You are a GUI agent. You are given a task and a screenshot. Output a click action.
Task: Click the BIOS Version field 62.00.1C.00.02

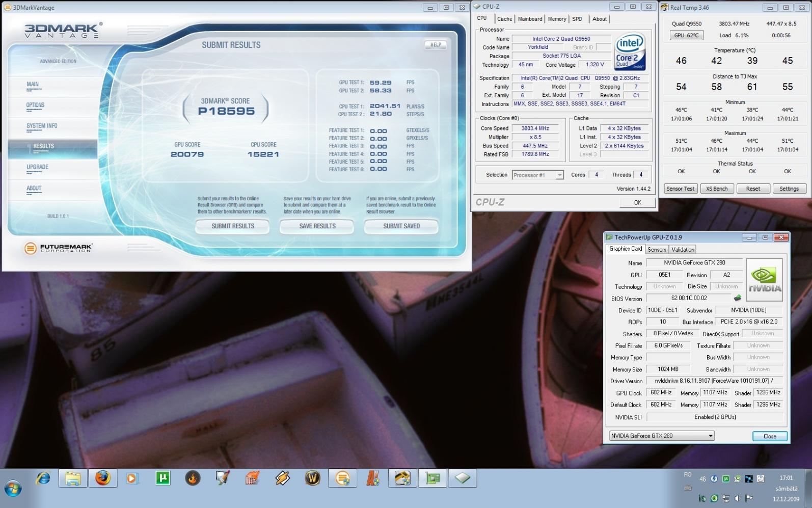689,298
